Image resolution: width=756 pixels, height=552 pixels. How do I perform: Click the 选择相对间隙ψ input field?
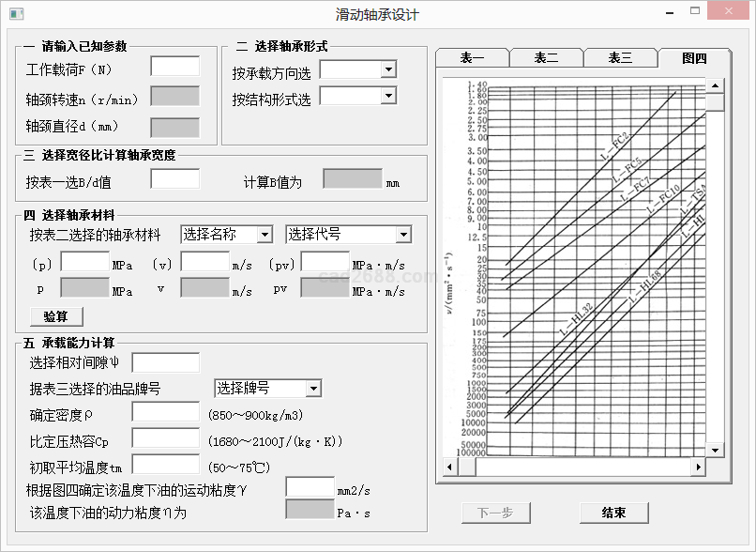(165, 363)
